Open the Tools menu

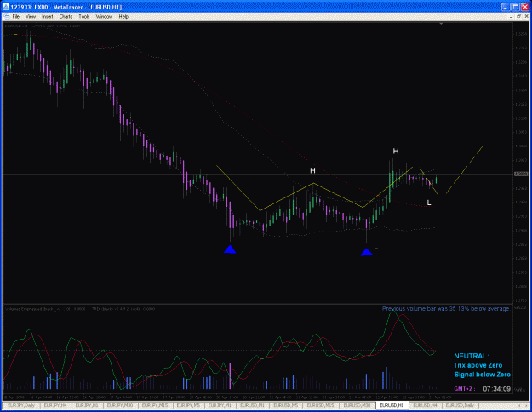pos(83,17)
